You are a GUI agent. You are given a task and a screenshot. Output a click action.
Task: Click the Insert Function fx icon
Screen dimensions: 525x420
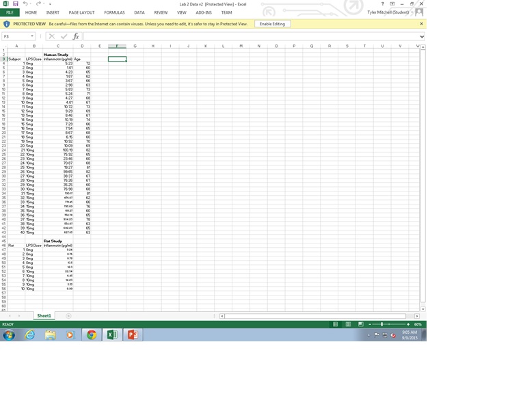point(76,36)
